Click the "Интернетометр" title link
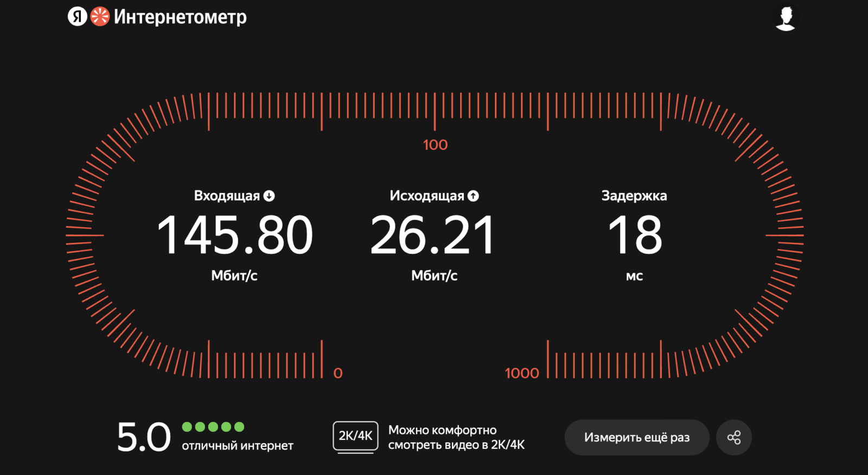The height and width of the screenshot is (475, 868). 180,17
